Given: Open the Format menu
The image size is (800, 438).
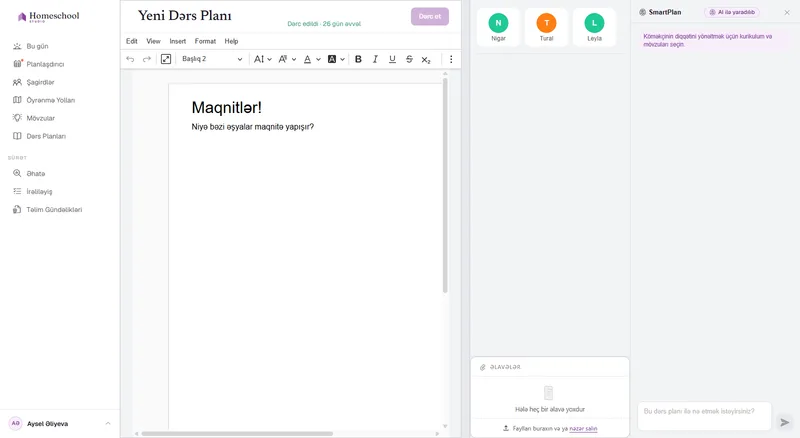Looking at the screenshot, I should pyautogui.click(x=205, y=41).
